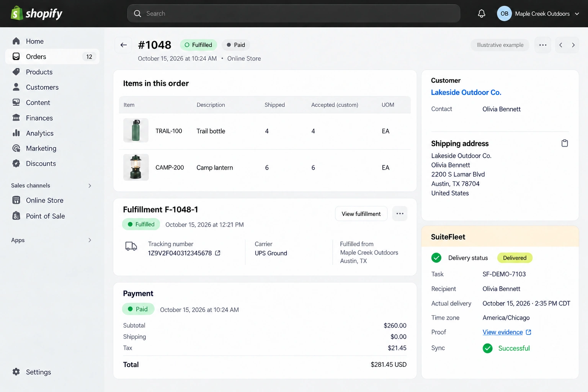This screenshot has width=588, height=392.
Task: Click the Discounts badge icon
Action: 16,163
